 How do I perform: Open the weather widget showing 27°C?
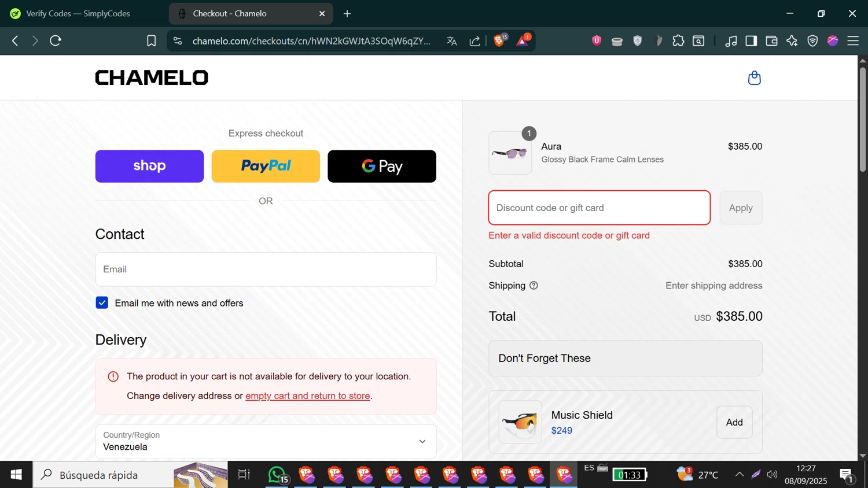pos(698,475)
